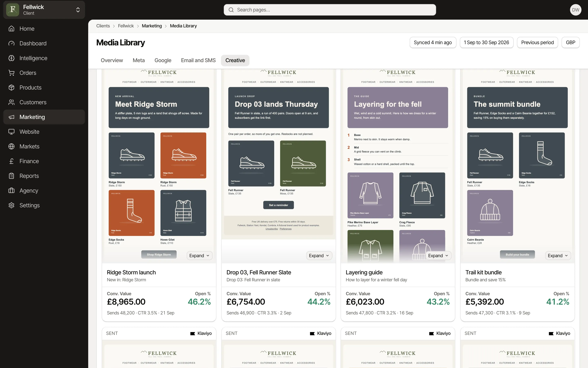This screenshot has width=588, height=368.
Task: Go to Marketing in the breadcrumb
Action: [x=152, y=26]
